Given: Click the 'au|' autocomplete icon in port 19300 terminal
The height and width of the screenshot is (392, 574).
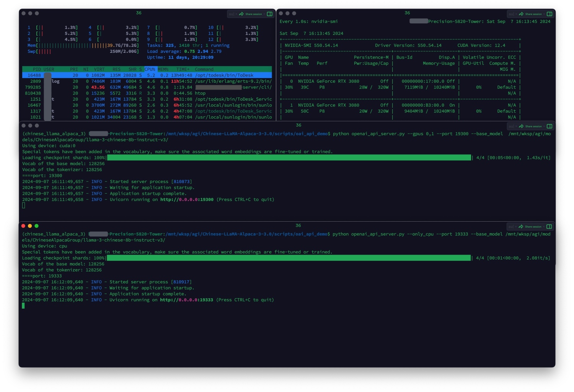Looking at the screenshot, I should (511, 126).
